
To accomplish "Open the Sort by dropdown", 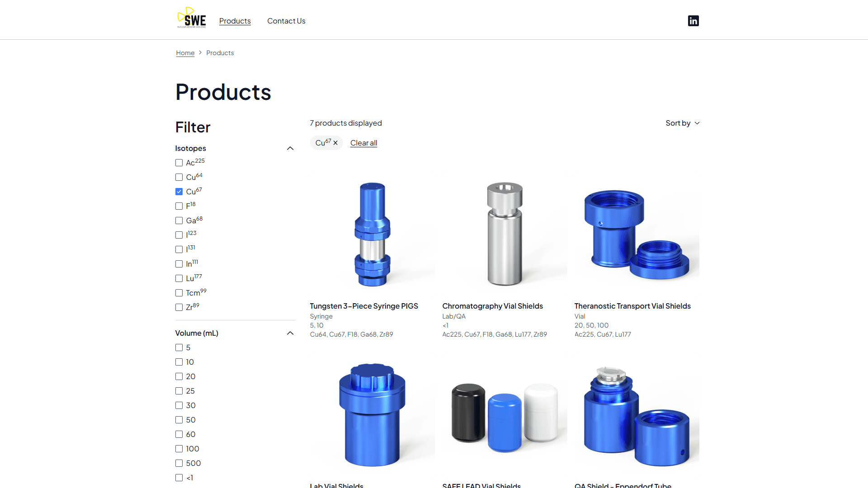I will 682,123.
